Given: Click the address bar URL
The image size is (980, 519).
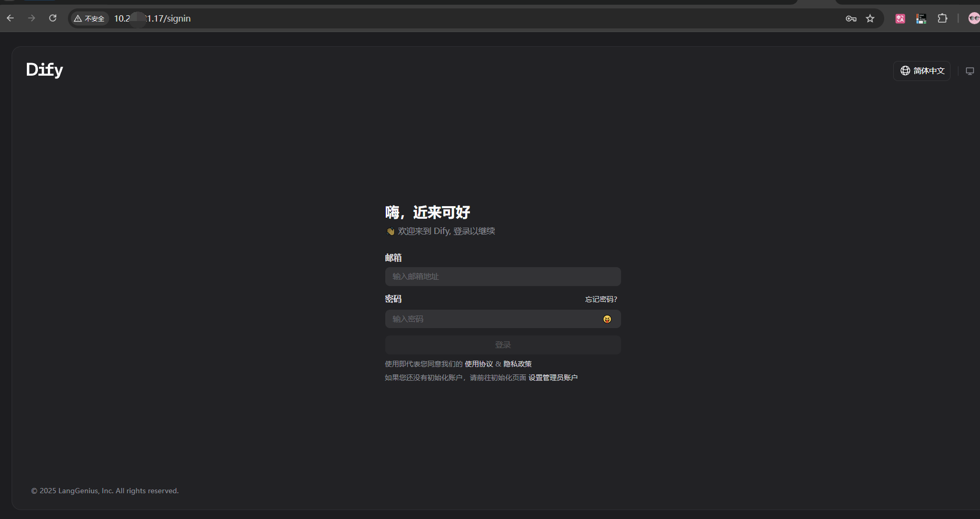Looking at the screenshot, I should (x=153, y=18).
